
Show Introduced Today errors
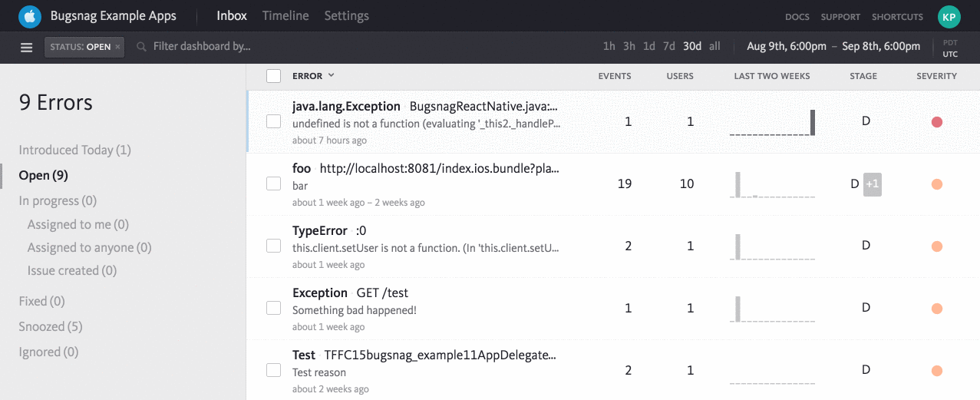click(x=75, y=150)
